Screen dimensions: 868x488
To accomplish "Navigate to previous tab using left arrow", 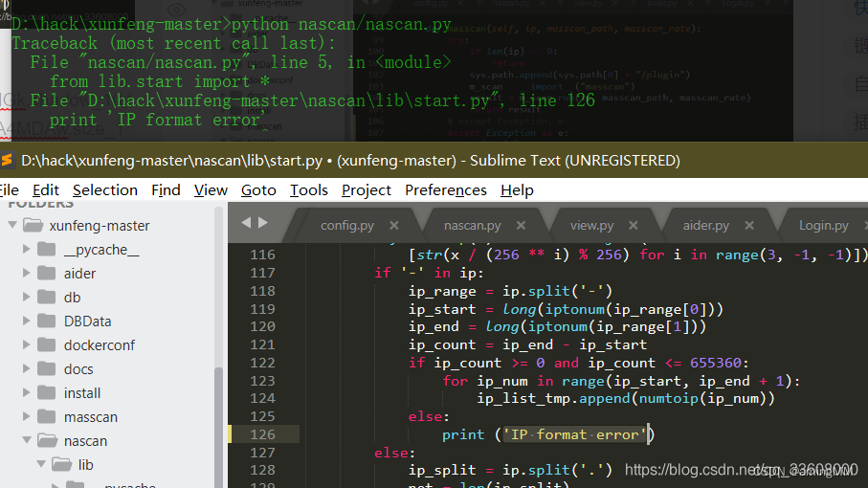I will coord(246,222).
